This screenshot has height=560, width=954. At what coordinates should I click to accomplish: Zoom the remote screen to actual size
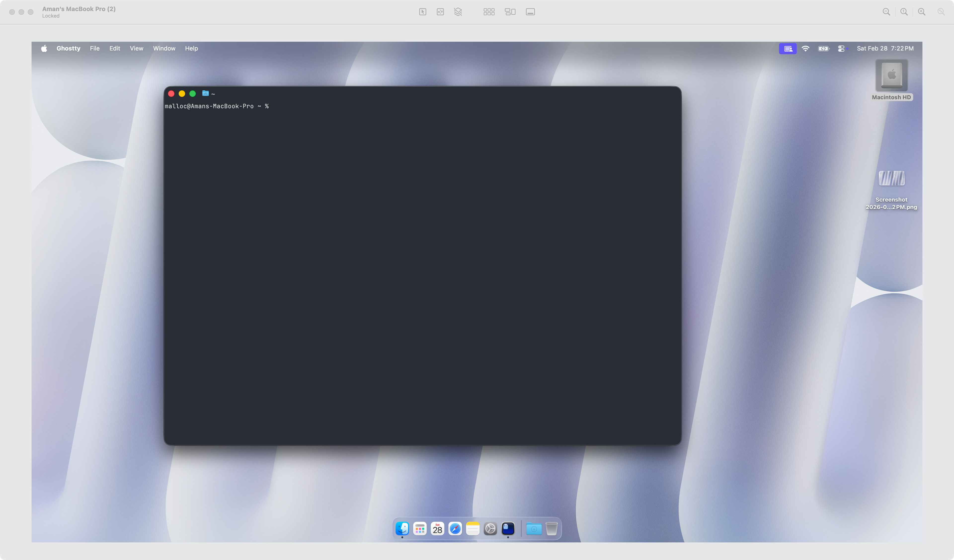[x=904, y=12]
